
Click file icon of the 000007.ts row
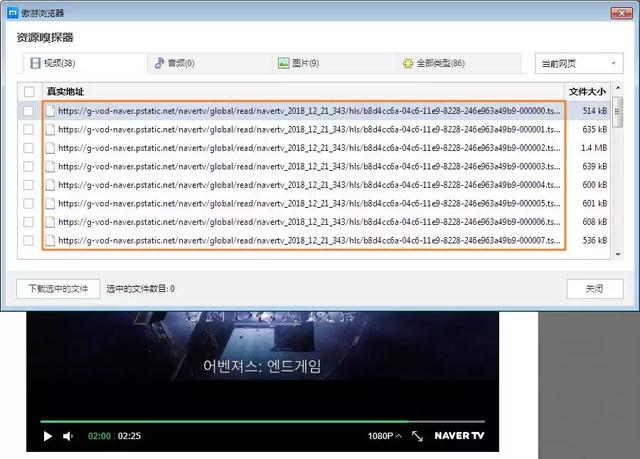(50, 241)
